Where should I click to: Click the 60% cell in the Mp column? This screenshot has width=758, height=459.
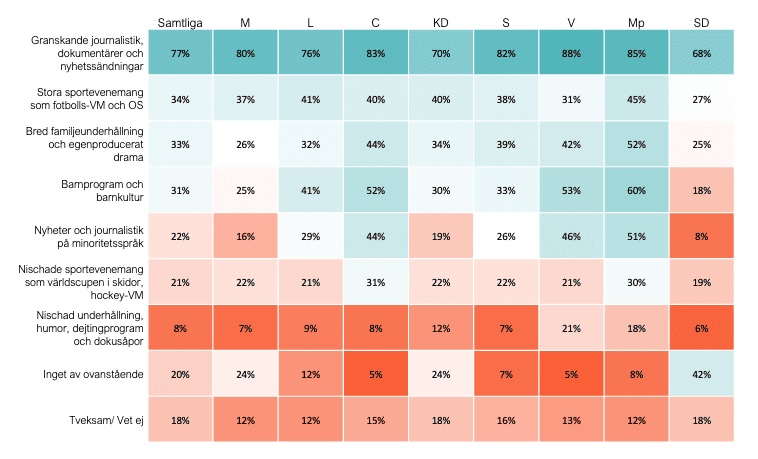click(x=636, y=192)
